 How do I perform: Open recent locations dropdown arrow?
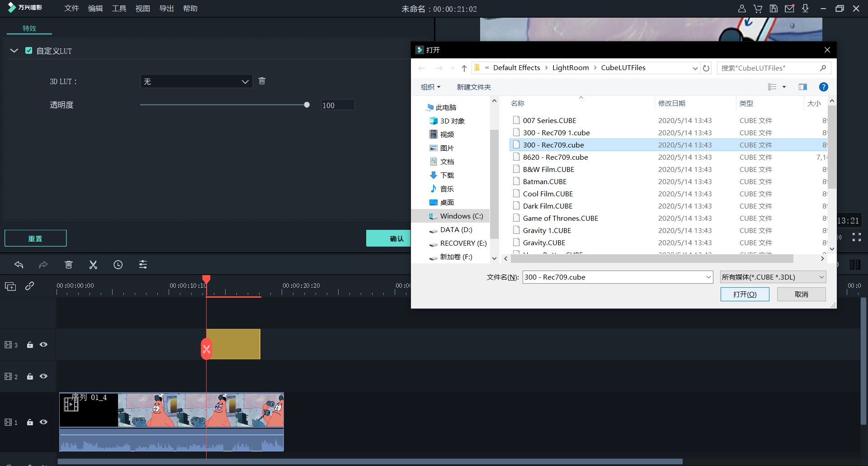[453, 68]
